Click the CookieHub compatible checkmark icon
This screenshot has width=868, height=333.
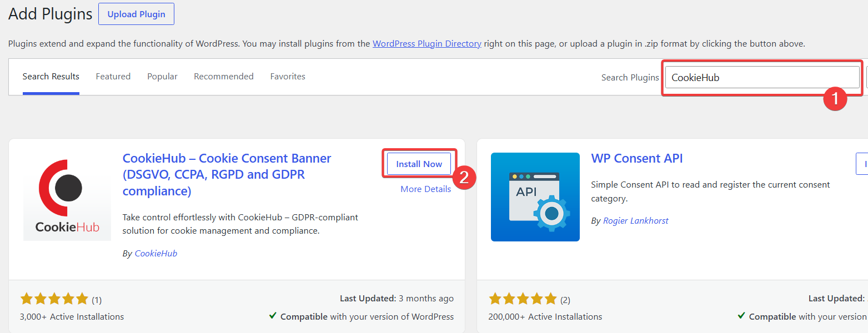coord(273,316)
